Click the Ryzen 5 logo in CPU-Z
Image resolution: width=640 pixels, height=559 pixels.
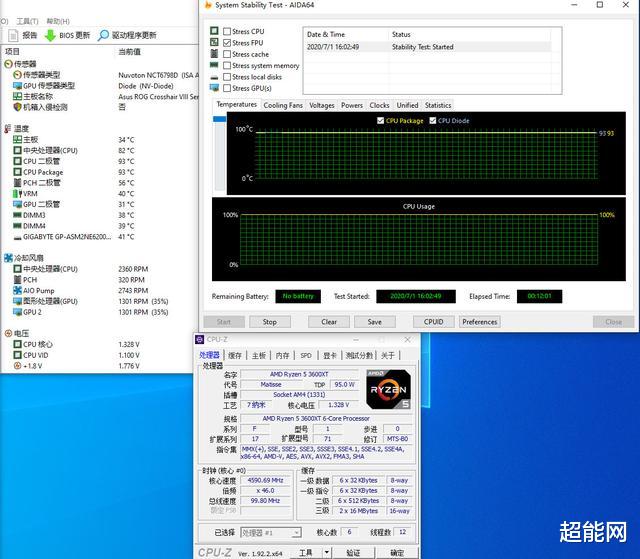coord(388,389)
